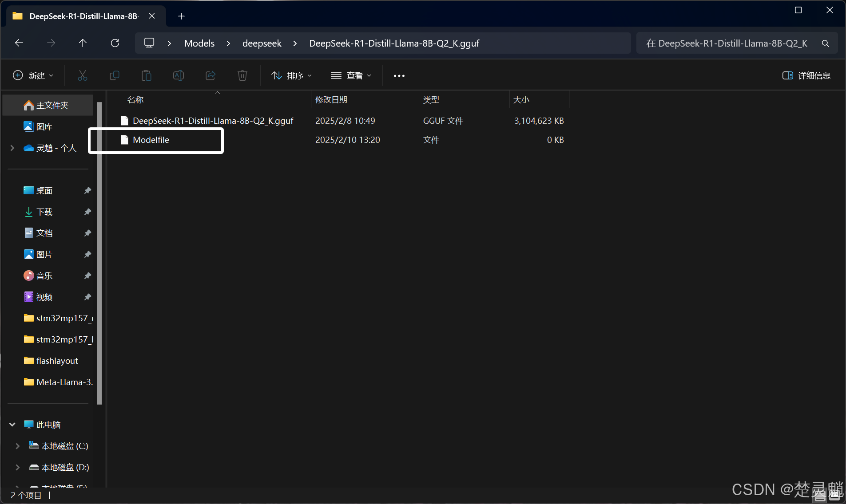846x504 pixels.
Task: Expand 本地磁盘 (C:) tree node
Action: click(x=18, y=446)
